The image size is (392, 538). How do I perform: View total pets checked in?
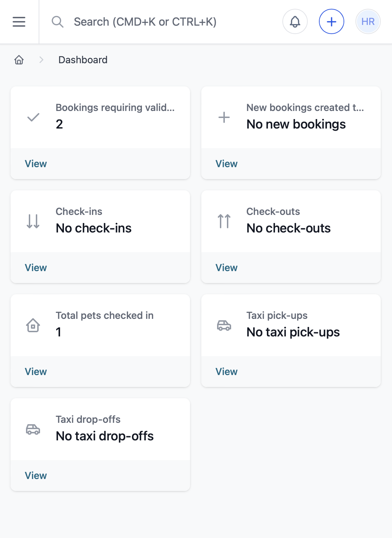pos(36,372)
